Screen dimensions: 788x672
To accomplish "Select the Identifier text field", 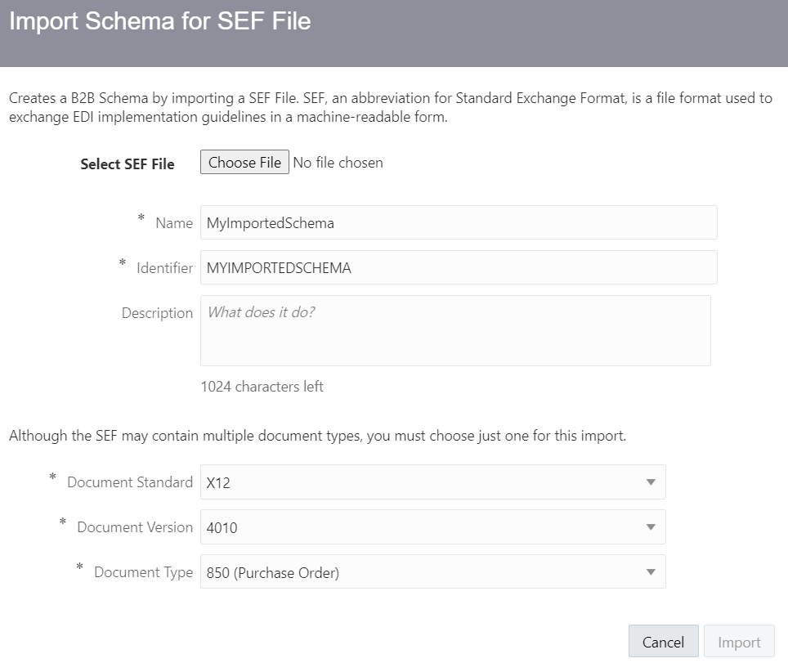I will [458, 267].
